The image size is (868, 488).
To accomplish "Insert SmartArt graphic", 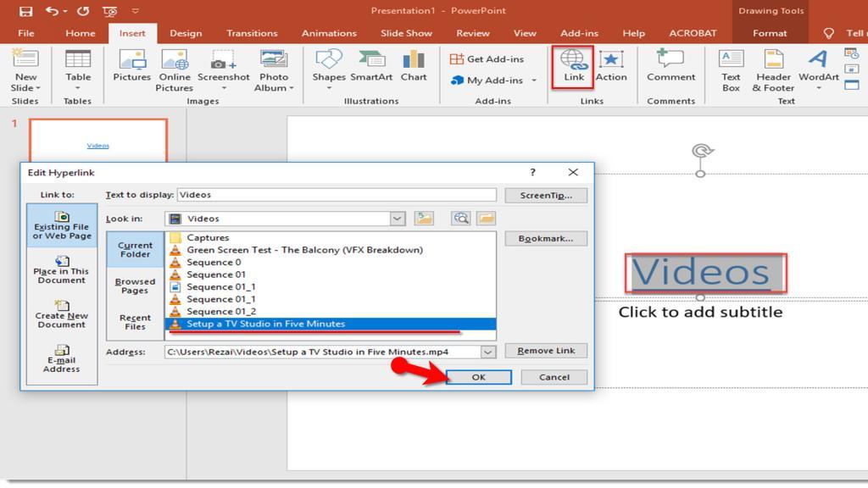I will (371, 68).
